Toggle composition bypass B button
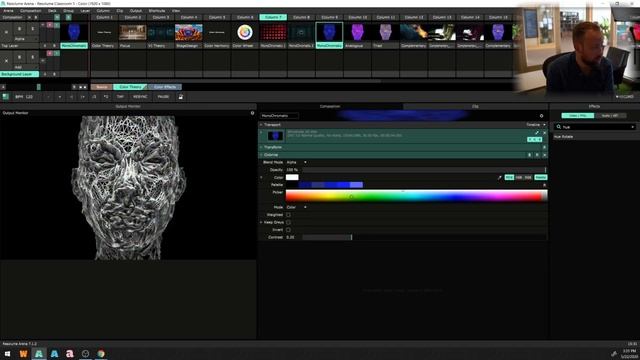The width and height of the screenshot is (640, 360). [36, 18]
